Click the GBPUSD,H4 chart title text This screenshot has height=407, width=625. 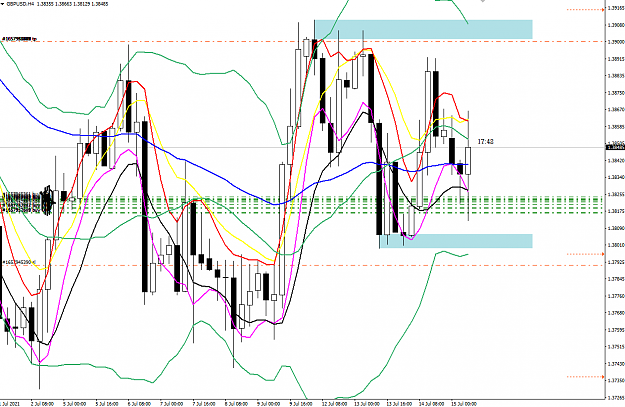pyautogui.click(x=20, y=4)
